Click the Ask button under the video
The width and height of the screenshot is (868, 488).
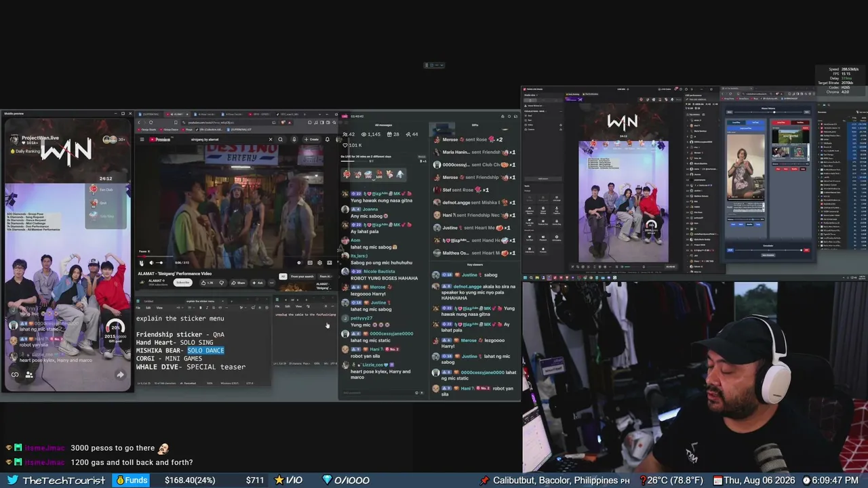257,283
